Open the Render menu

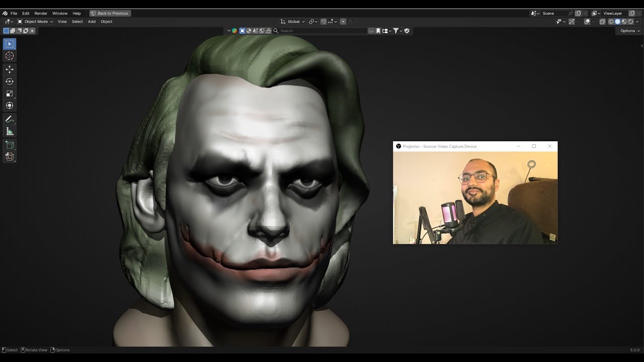point(41,13)
